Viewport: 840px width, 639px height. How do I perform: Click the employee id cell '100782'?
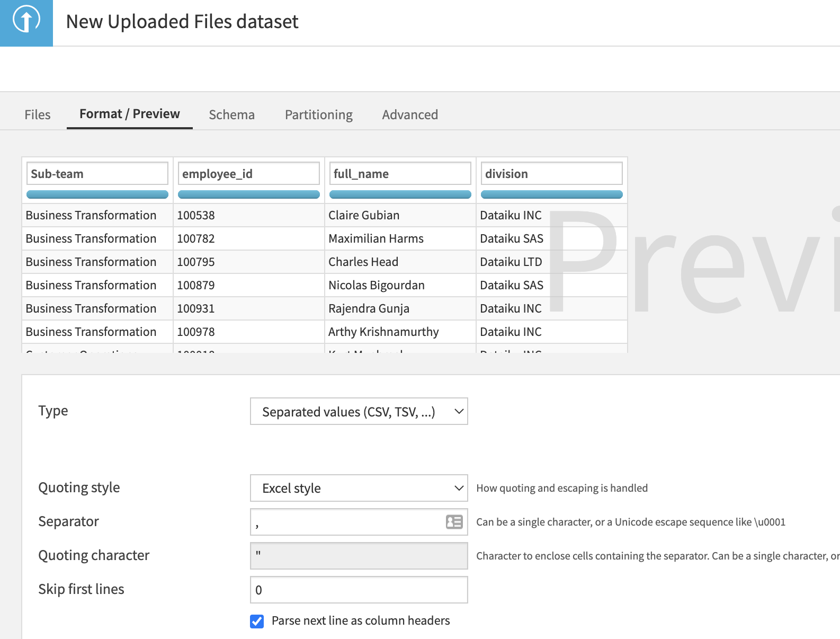coord(249,238)
